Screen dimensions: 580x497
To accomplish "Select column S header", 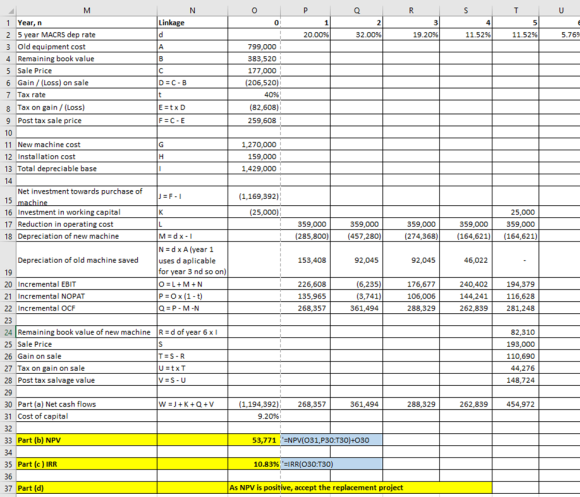I will pyautogui.click(x=466, y=10).
